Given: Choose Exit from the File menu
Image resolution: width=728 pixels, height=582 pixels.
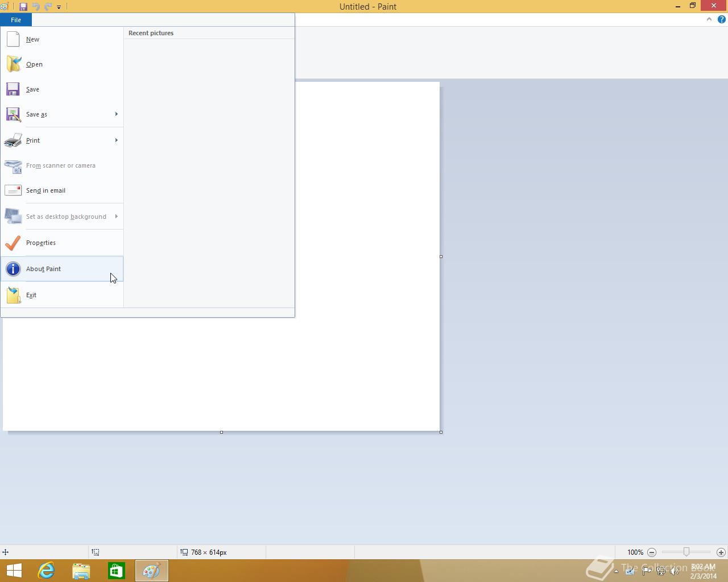Looking at the screenshot, I should tap(62, 295).
